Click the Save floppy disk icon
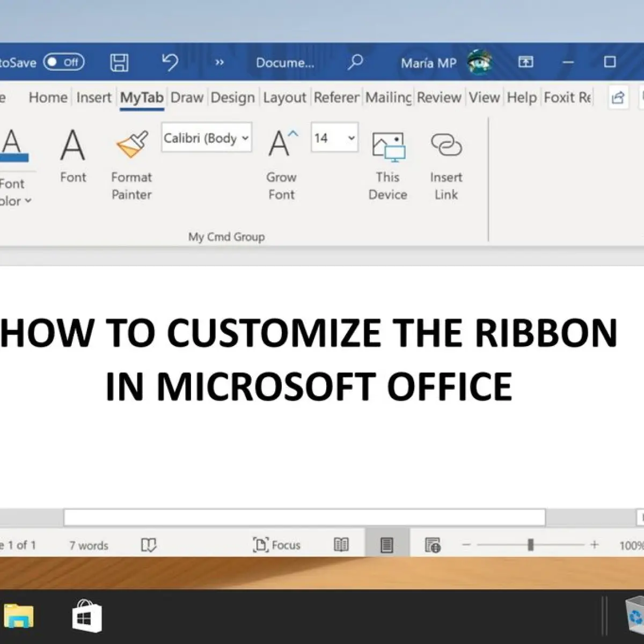 [x=119, y=62]
